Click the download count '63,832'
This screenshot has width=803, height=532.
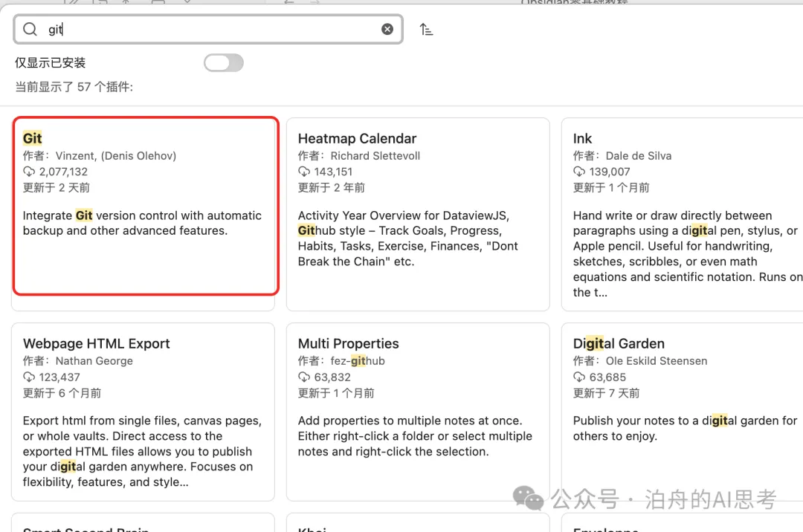(x=332, y=377)
